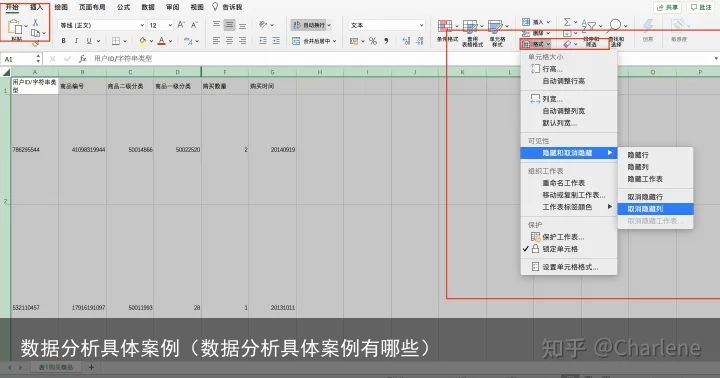Click the Cut scissors icon
Viewport: 720px width, 378px height.
pyautogui.click(x=35, y=22)
